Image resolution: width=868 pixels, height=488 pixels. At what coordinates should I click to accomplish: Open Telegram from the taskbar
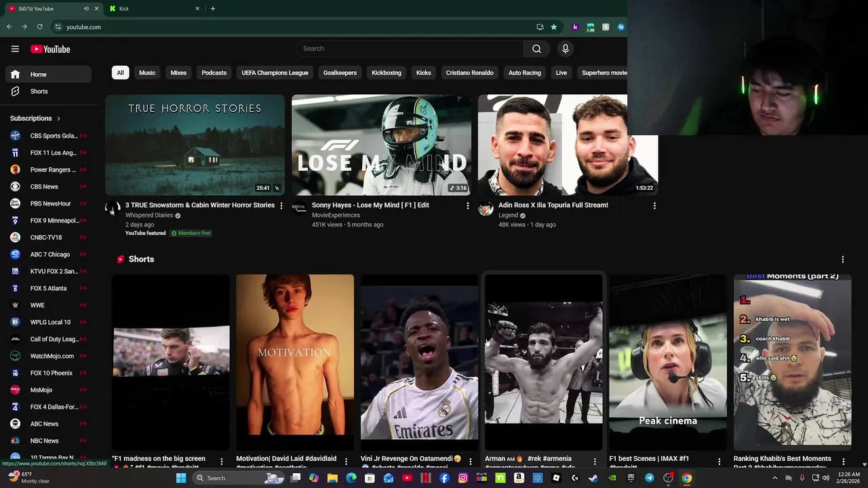[x=649, y=478]
